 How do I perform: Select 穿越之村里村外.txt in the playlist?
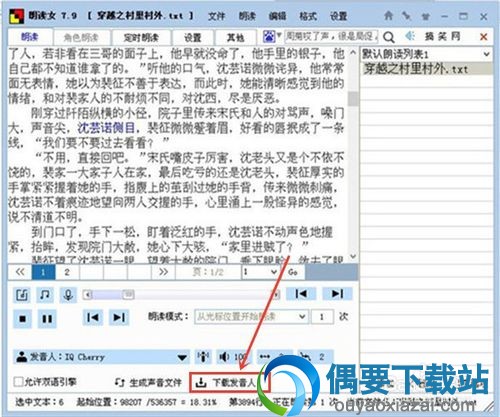click(x=427, y=69)
